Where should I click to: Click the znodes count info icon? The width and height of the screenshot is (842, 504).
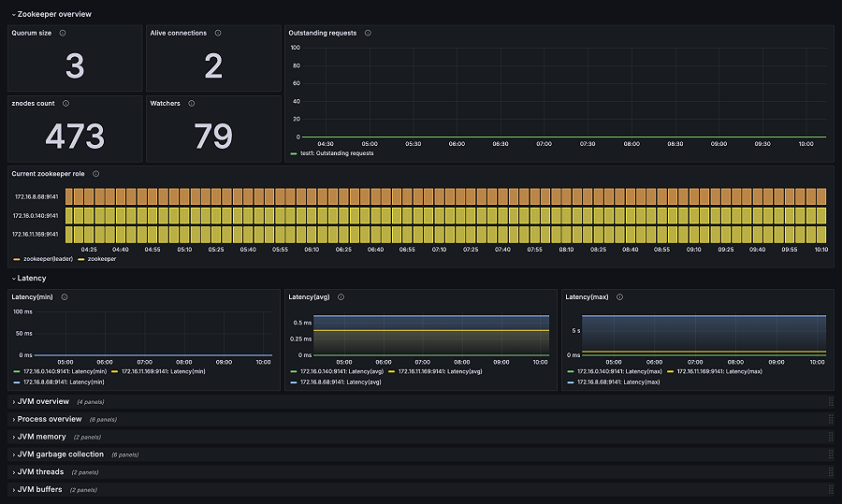point(66,103)
